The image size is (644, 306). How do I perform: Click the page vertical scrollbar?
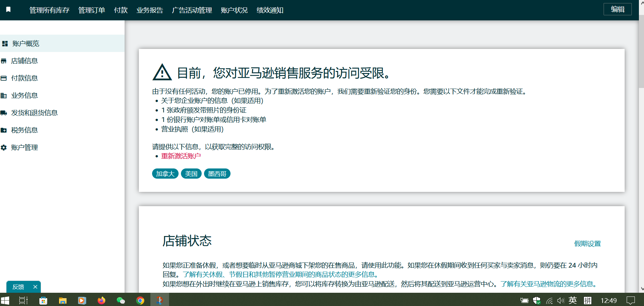[x=641, y=51]
